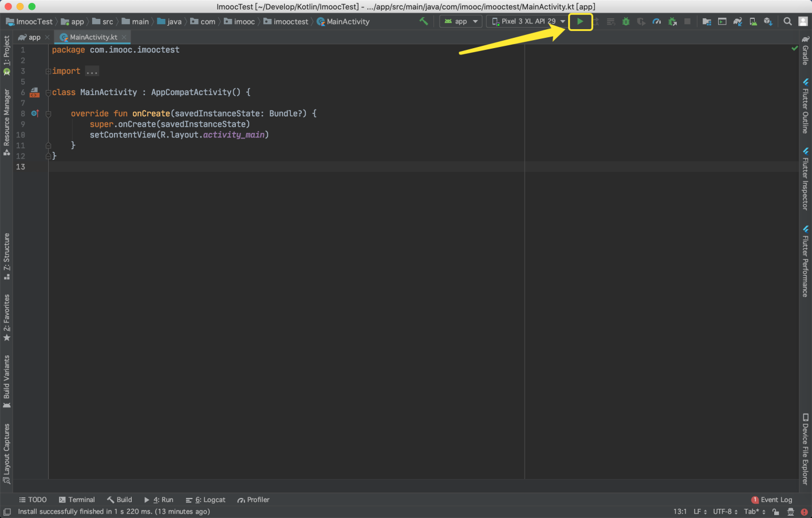Click ImoocTest breadcrumb in navigation bar
The width and height of the screenshot is (812, 518).
[x=29, y=21]
